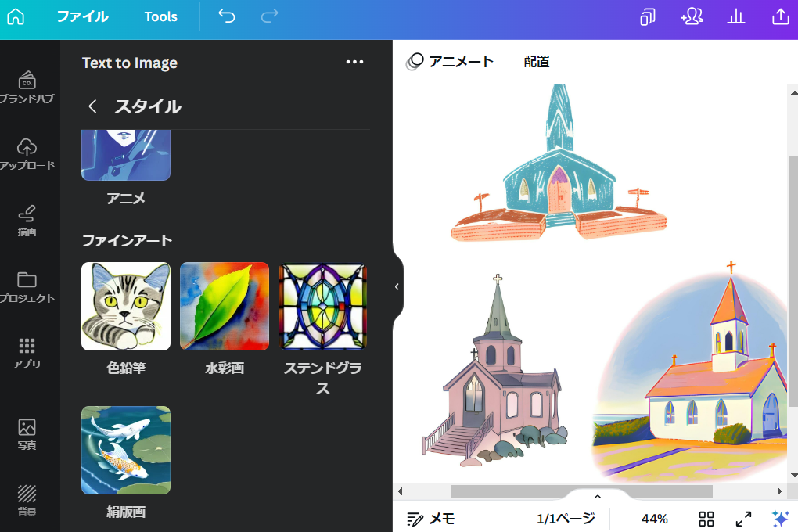Click the horizontal scrollbar right arrow
The width and height of the screenshot is (798, 532).
[779, 491]
